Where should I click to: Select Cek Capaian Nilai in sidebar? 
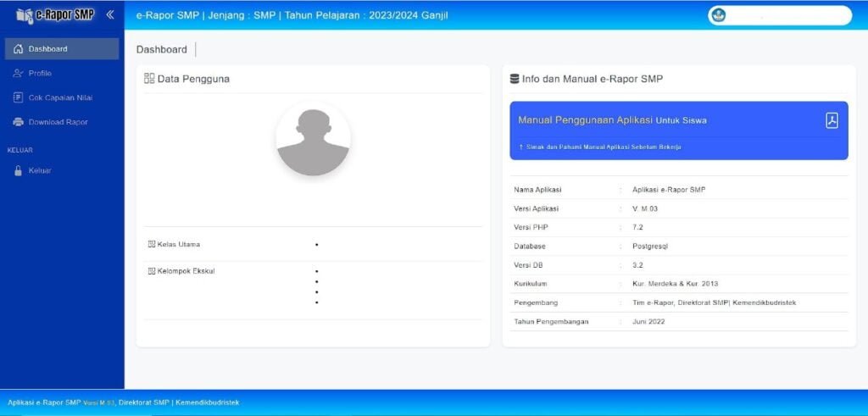point(60,97)
